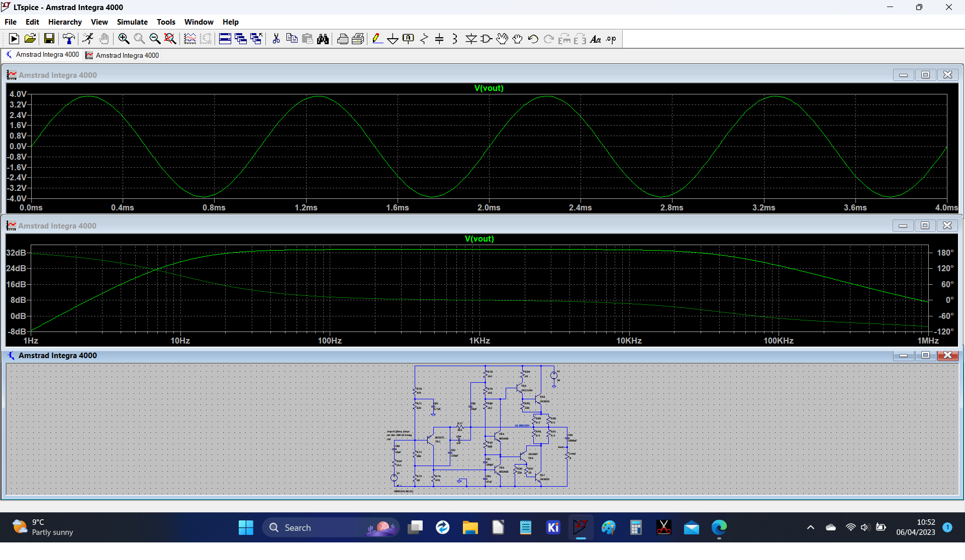965x560 pixels.
Task: Place a ground symbol from the toolbar
Action: [x=393, y=39]
